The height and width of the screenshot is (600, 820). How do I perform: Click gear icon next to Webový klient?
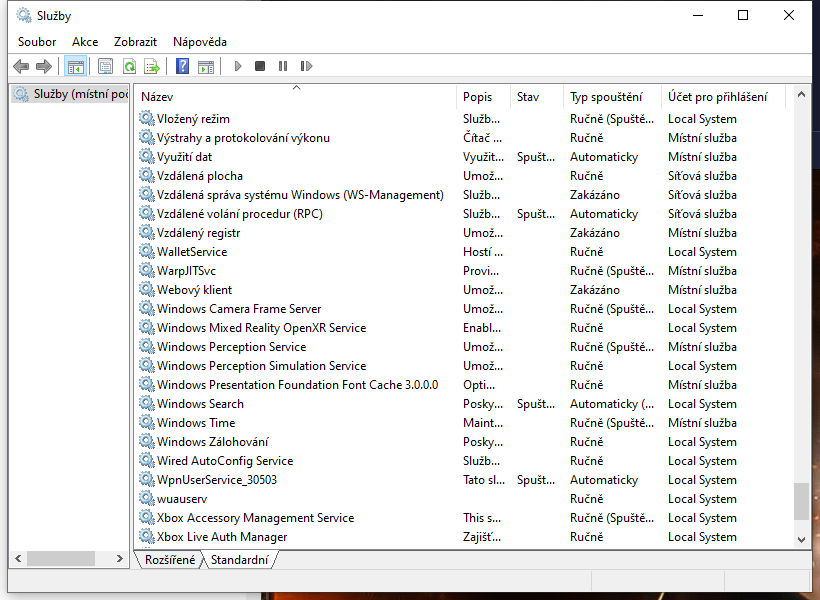coord(147,289)
